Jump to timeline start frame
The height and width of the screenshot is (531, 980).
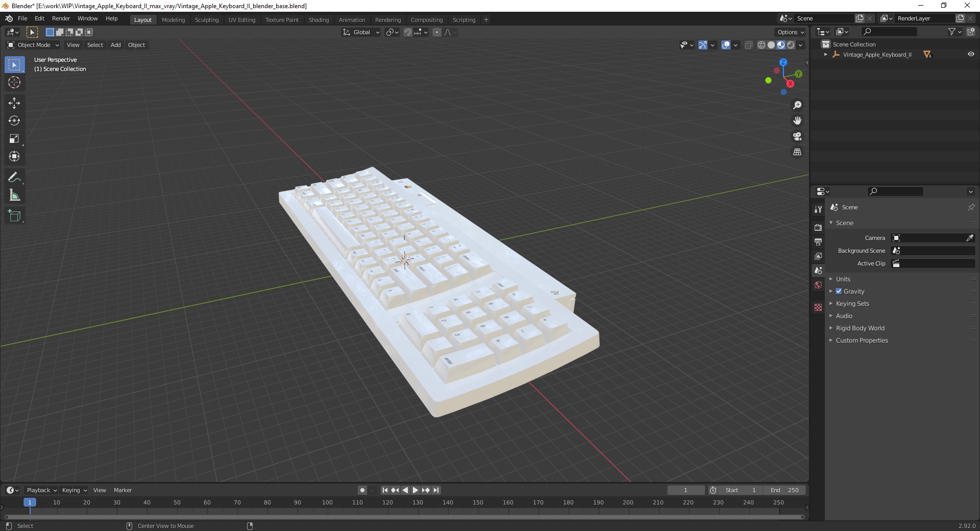tap(385, 490)
